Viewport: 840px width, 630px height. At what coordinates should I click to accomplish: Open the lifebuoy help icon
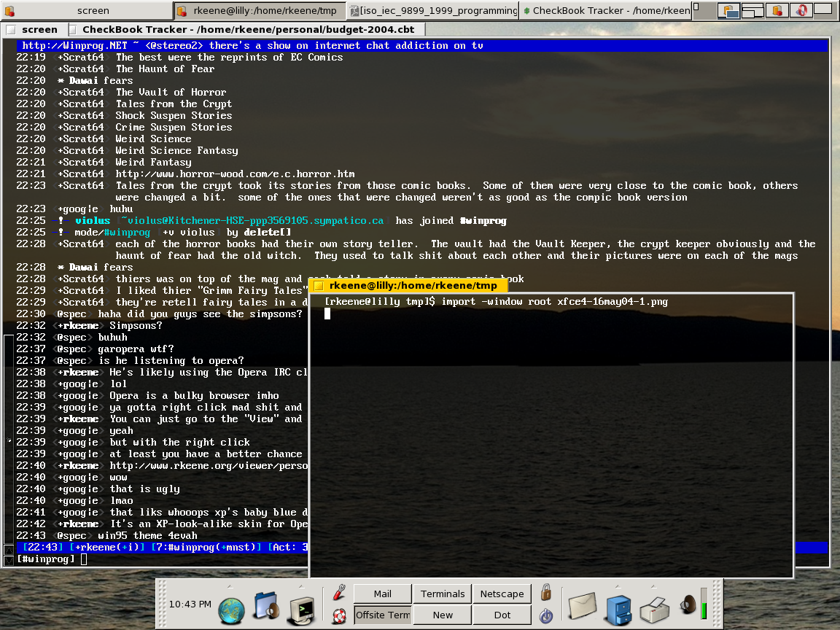(339, 615)
